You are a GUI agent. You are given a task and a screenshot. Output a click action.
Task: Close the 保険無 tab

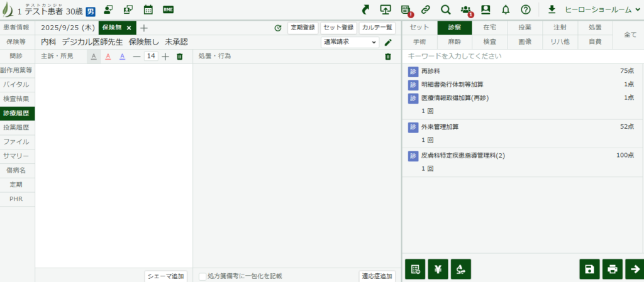(128, 28)
